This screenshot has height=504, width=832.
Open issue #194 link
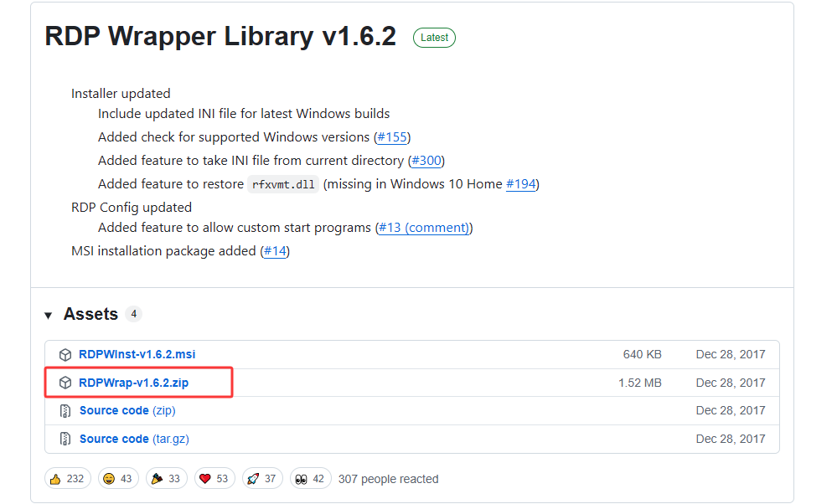[x=520, y=184]
